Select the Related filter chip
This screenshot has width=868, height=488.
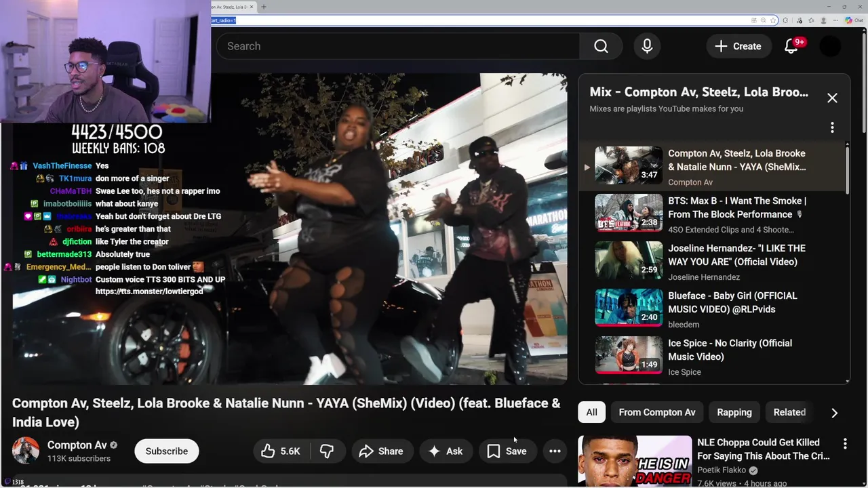(x=789, y=412)
